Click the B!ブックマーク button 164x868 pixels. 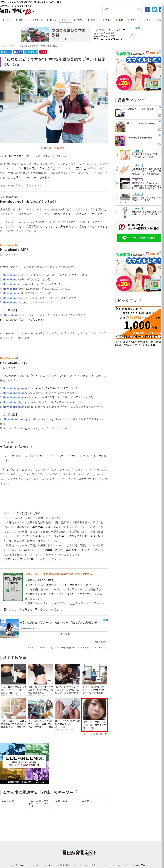(31, 52)
